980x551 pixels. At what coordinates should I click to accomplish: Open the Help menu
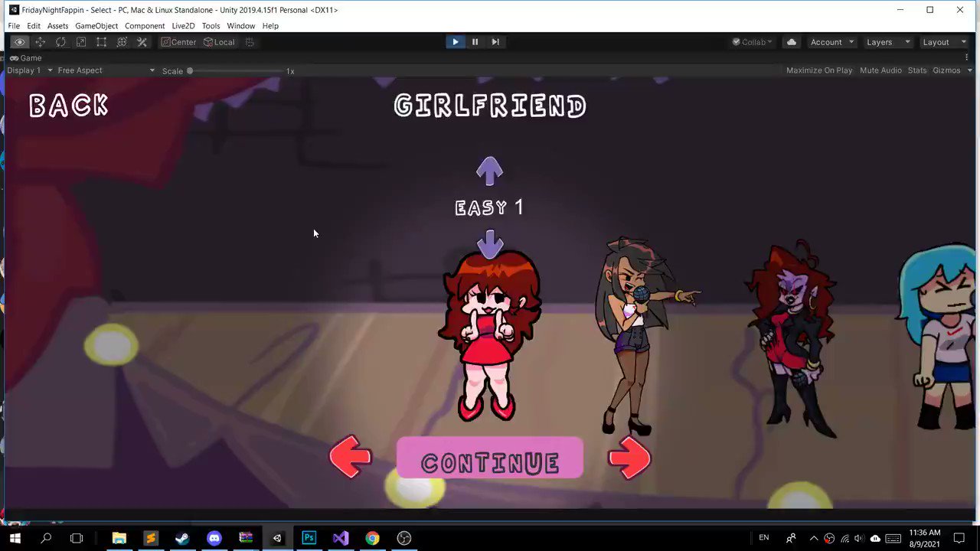click(270, 26)
